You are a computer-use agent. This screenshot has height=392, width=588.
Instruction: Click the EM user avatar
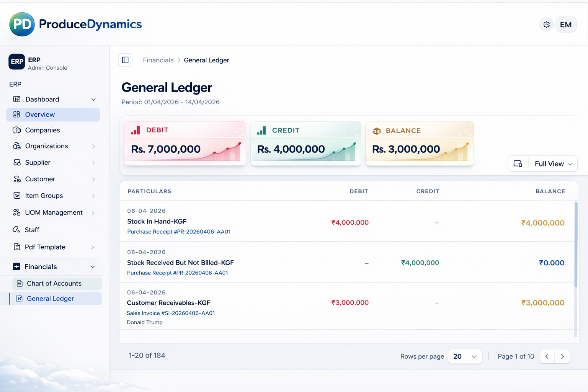[x=566, y=24]
